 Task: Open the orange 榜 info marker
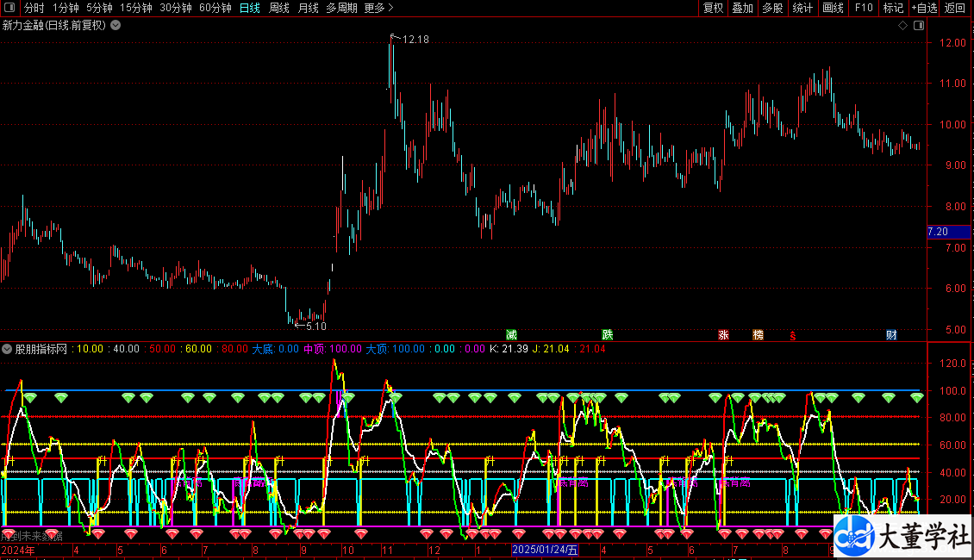(758, 335)
